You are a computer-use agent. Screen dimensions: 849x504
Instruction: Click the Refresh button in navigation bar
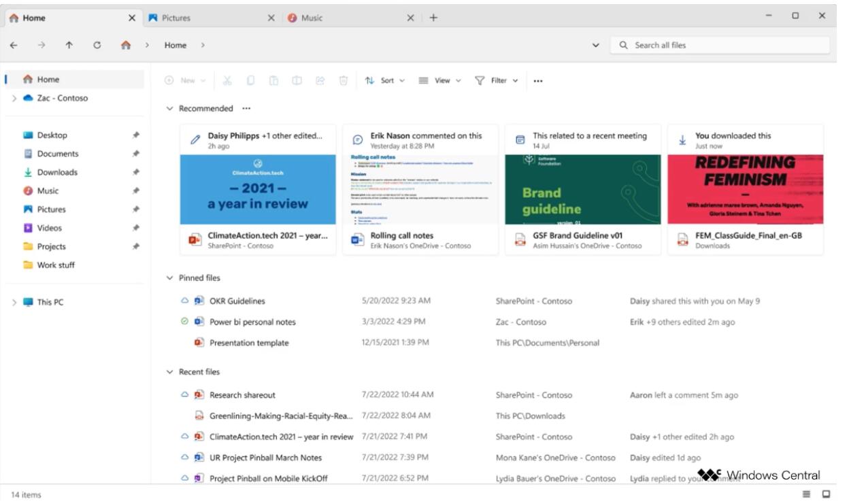click(97, 46)
